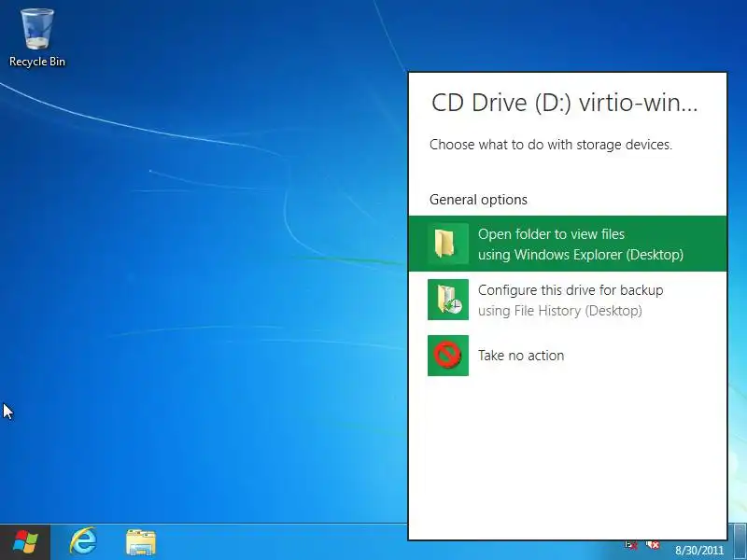The image size is (747, 560).
Task: Click the Show desktop button in taskbar corner
Action: [740, 542]
